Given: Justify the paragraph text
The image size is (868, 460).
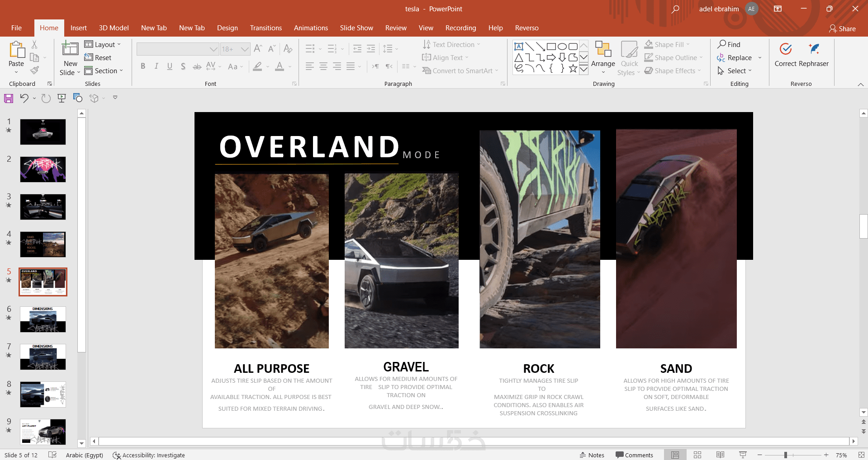Looking at the screenshot, I should pos(351,66).
